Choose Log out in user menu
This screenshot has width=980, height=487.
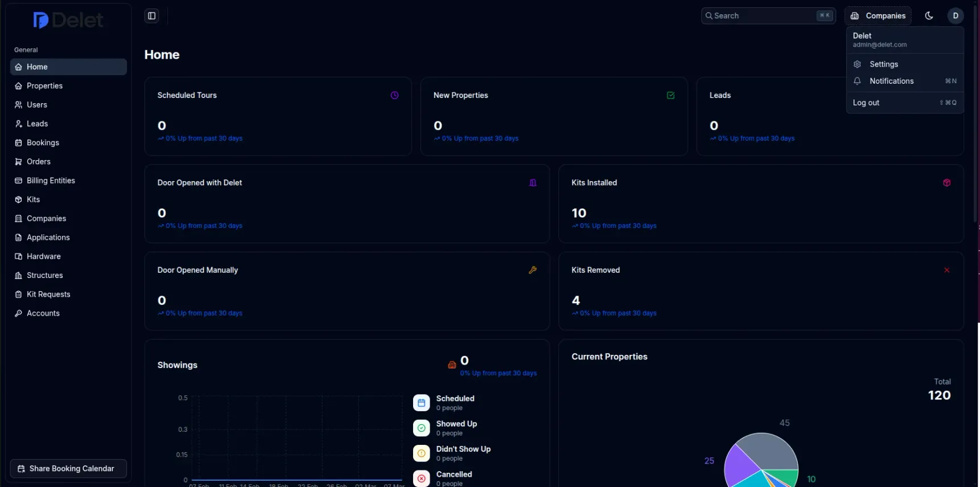905,103
